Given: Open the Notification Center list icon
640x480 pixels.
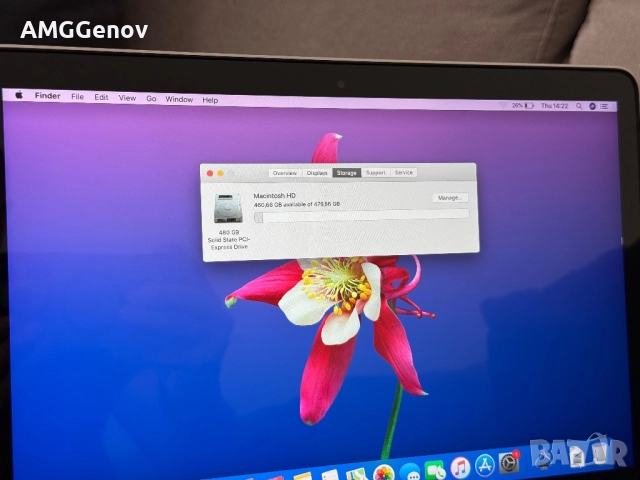Looking at the screenshot, I should click(604, 107).
